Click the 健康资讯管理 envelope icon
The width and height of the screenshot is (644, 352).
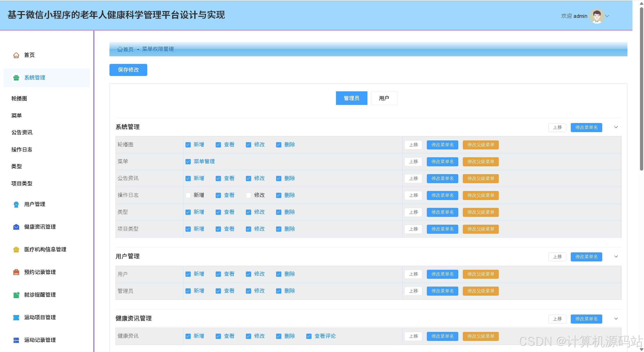coord(16,227)
